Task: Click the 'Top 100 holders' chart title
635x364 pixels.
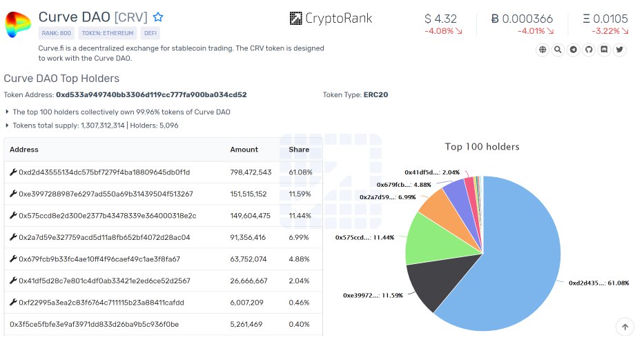Action: coord(482,147)
